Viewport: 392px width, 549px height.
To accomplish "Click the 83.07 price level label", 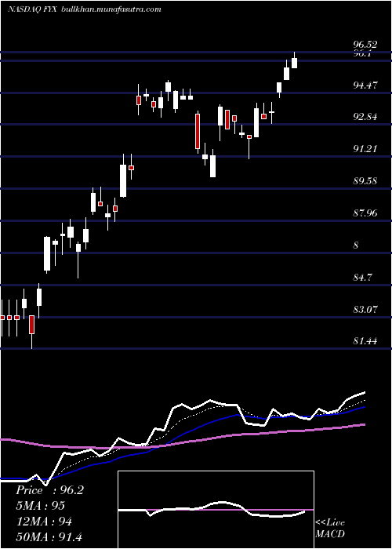I will [x=365, y=310].
